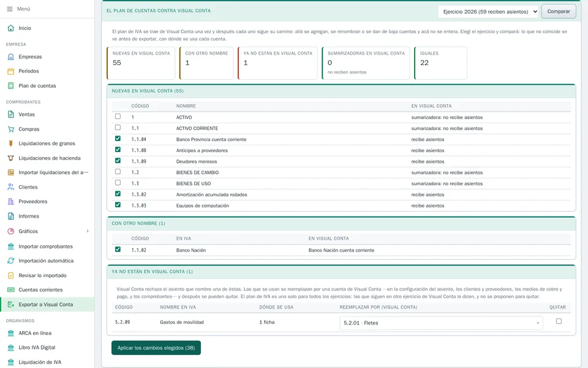The image size is (588, 368).
Task: Open the replacement account dropdown showing 5.2.01 Fletes
Action: (441, 323)
